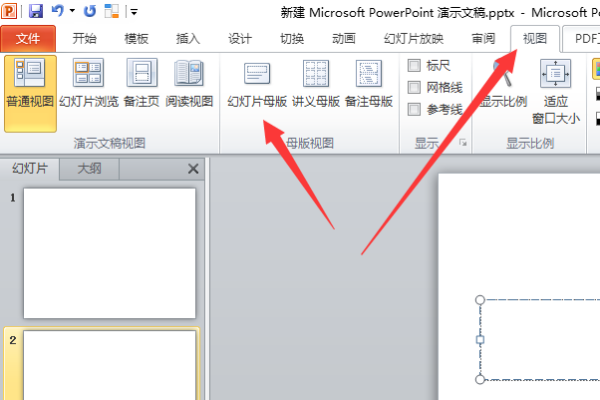The image size is (600, 400).
Task: Click the slideshow-from-start quick access icon
Action: [x=111, y=11]
